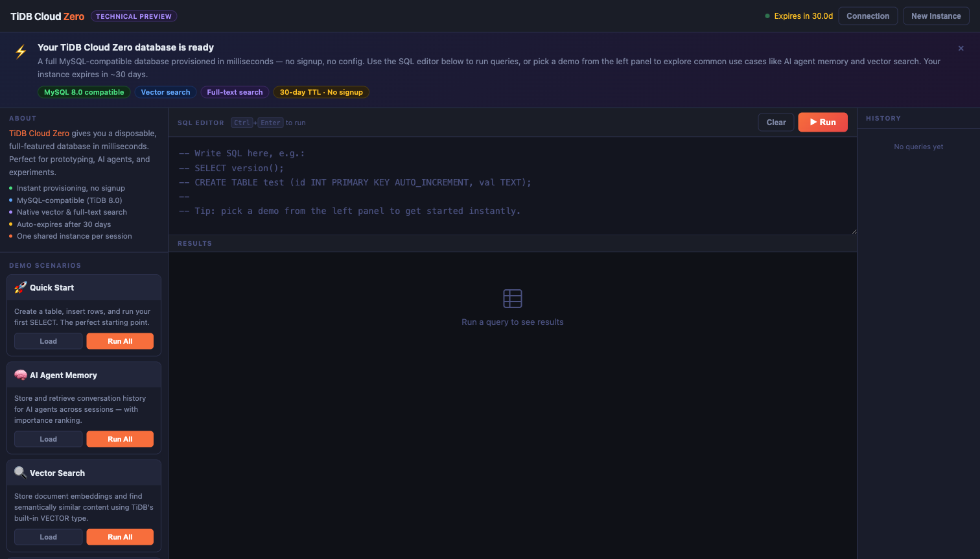Click the MySQL 8.0 compatible badge
The width and height of the screenshot is (980, 559).
coord(84,92)
